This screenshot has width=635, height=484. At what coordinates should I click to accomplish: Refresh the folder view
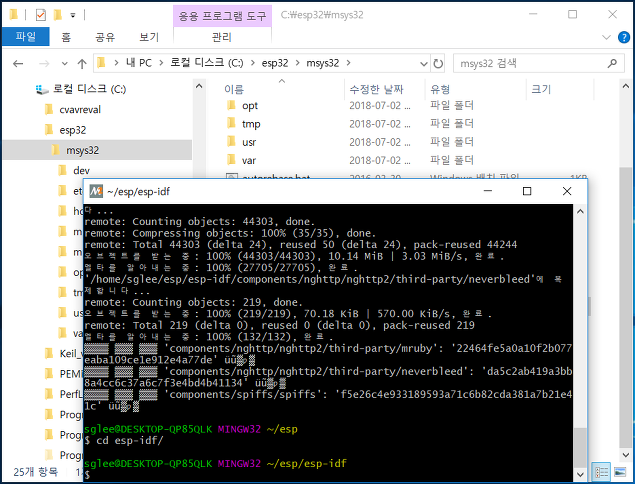[438, 64]
